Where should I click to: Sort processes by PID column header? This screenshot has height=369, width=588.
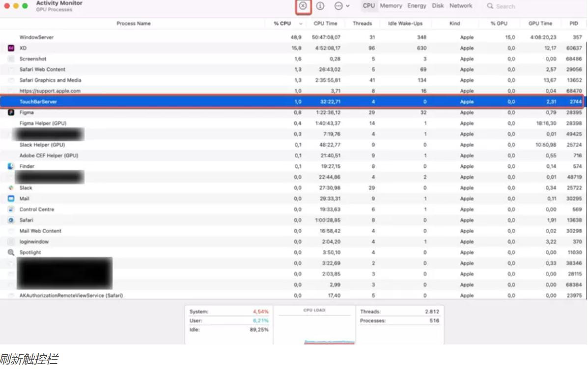[573, 24]
